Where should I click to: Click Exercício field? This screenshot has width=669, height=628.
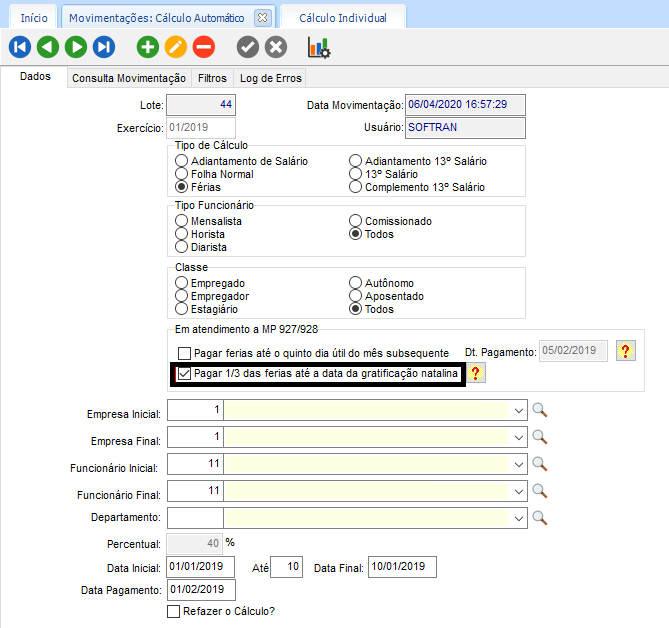click(201, 128)
